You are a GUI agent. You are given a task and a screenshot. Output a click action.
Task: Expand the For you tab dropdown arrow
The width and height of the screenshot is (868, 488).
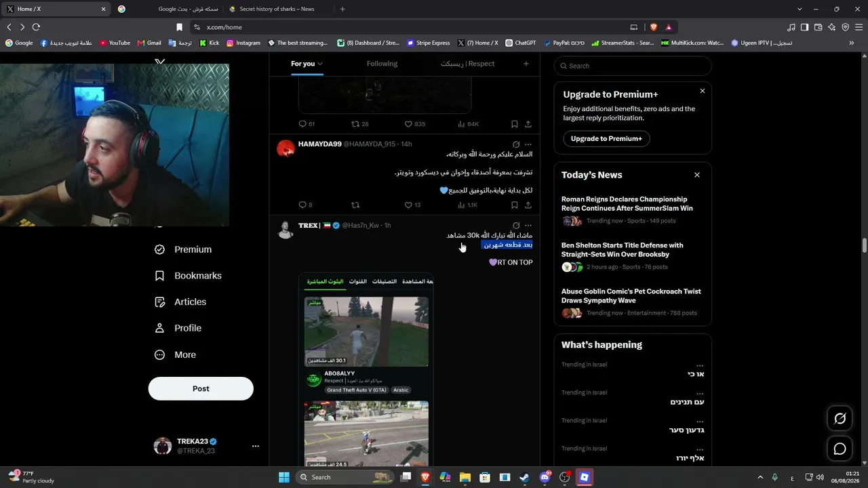pyautogui.click(x=320, y=64)
